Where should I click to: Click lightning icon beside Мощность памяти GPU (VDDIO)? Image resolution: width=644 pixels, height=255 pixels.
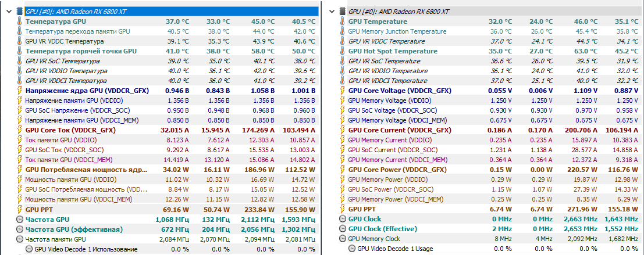pyautogui.click(x=19, y=179)
